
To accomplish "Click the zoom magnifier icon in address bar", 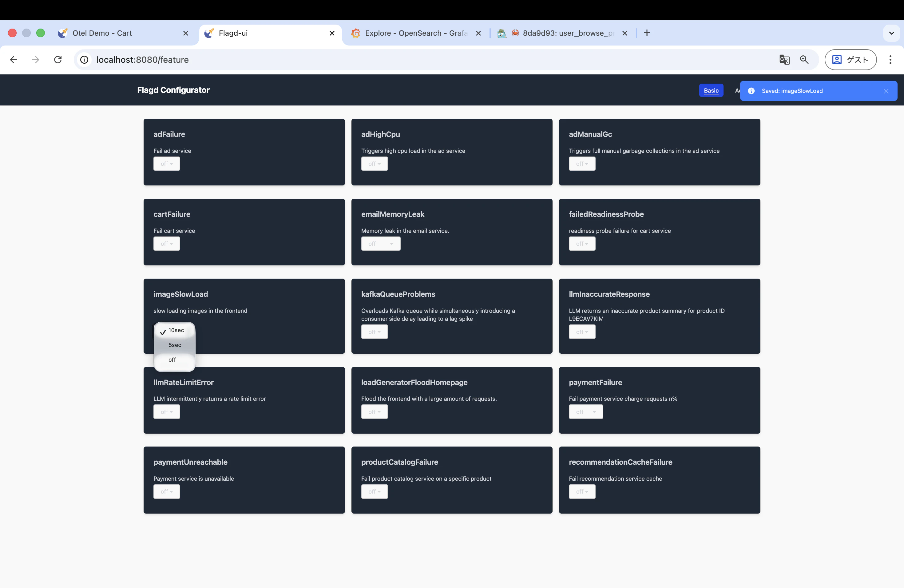I will [804, 60].
